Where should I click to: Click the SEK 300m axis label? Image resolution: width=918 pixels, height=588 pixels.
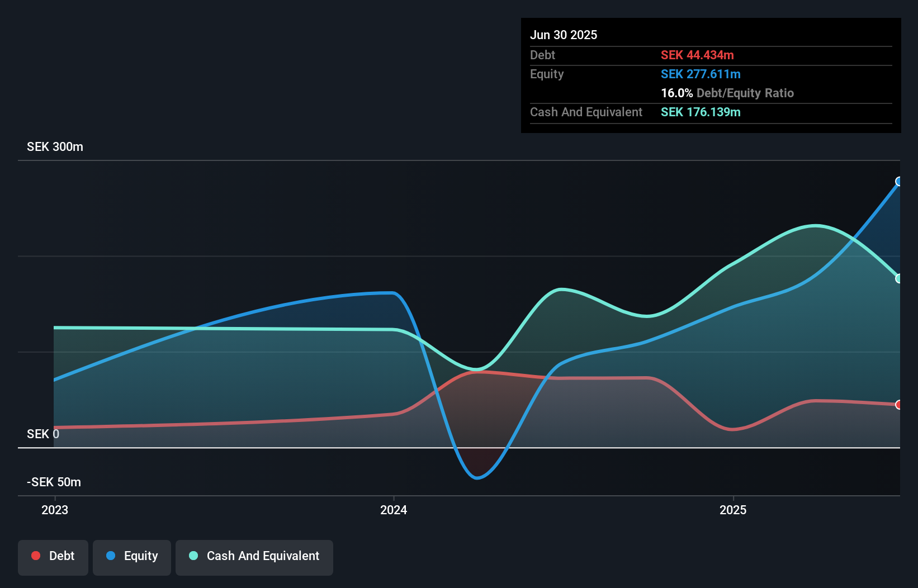click(x=55, y=146)
